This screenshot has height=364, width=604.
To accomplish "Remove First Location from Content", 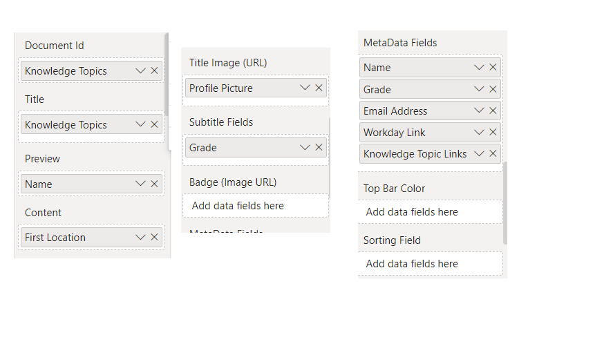I will click(x=154, y=238).
